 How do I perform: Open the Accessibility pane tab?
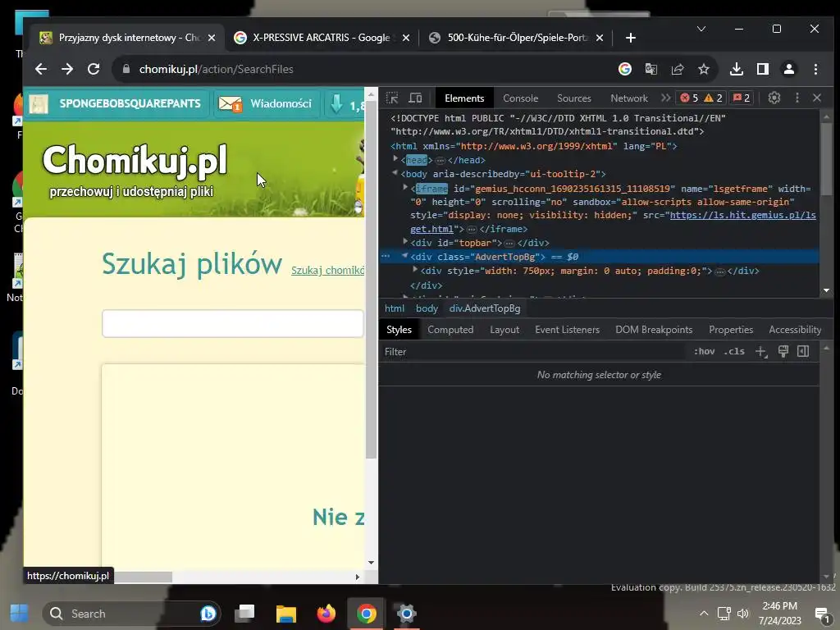click(795, 330)
